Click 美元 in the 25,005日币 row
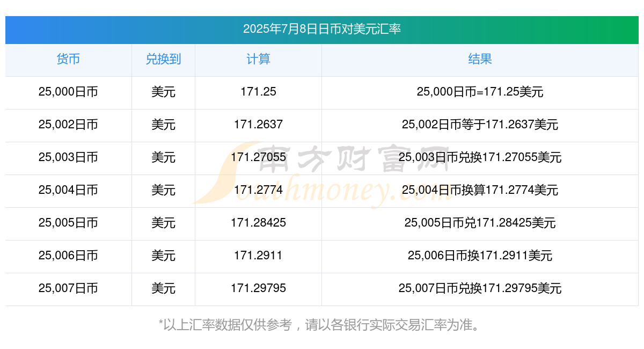The image size is (644, 349). click(163, 223)
